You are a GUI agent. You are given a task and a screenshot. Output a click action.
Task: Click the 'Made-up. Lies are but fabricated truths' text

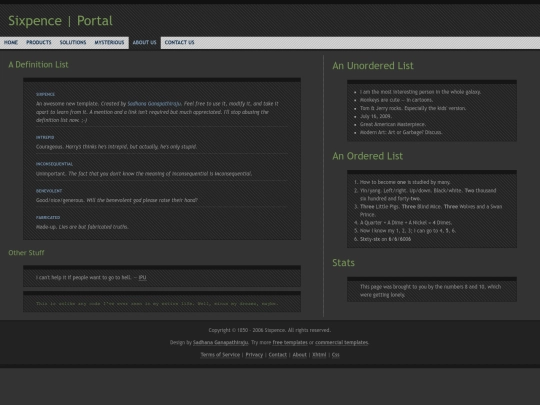pos(82,227)
